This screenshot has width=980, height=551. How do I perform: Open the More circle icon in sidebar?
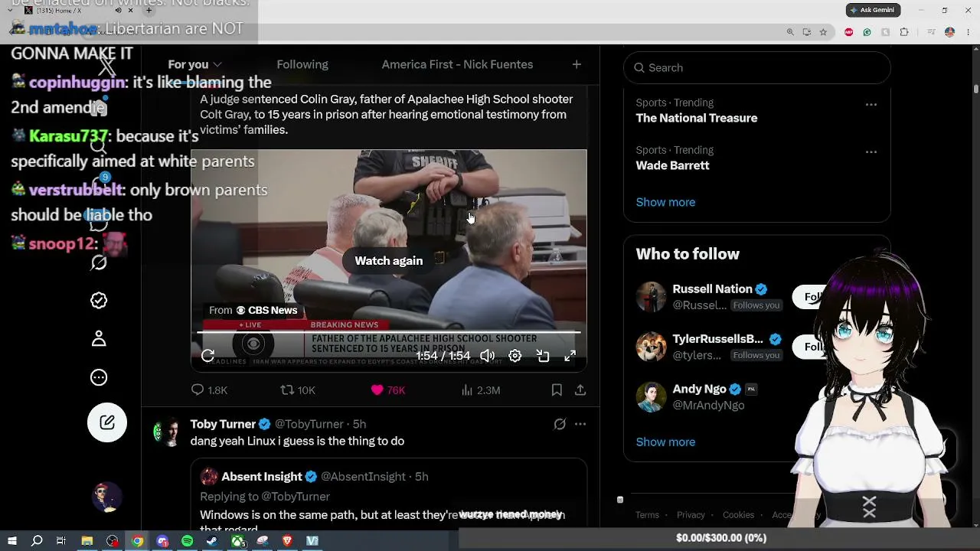[99, 377]
